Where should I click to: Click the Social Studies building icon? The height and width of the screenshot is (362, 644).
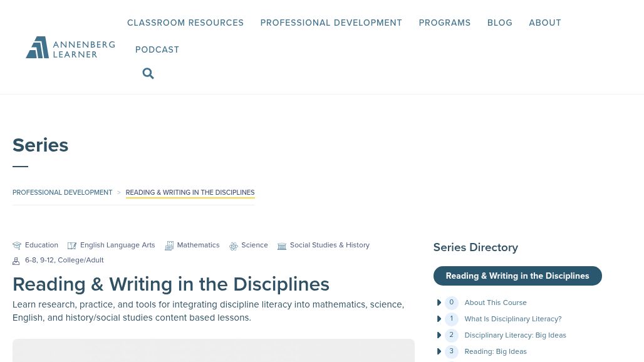pyautogui.click(x=282, y=246)
